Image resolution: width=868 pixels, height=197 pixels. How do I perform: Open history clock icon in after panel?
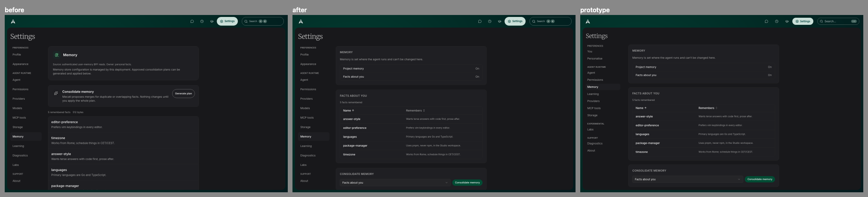tap(490, 21)
